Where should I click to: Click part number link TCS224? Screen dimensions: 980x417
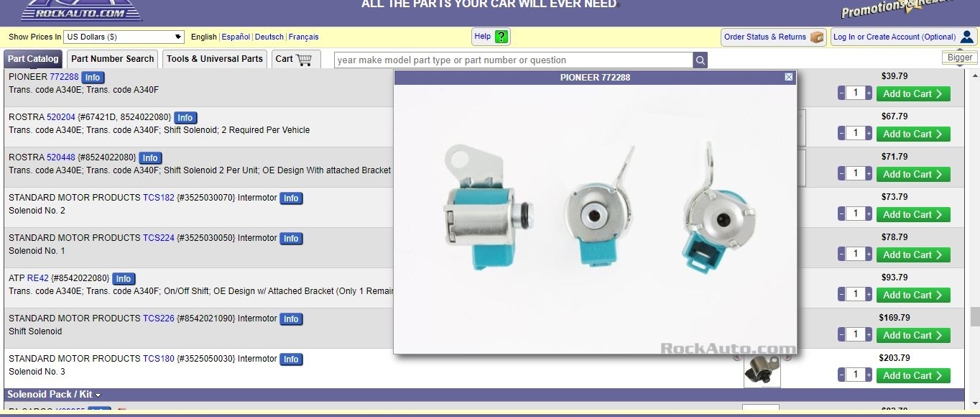[159, 238]
